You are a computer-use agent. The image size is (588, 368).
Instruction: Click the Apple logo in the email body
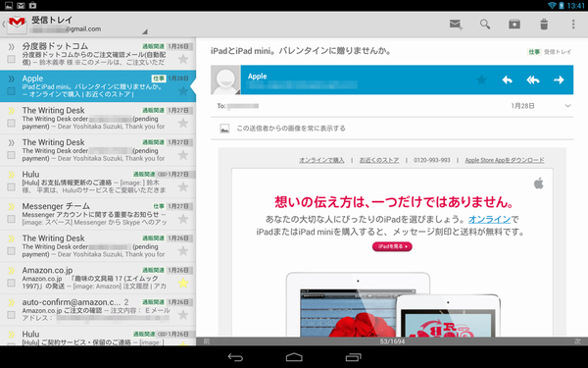click(x=538, y=184)
